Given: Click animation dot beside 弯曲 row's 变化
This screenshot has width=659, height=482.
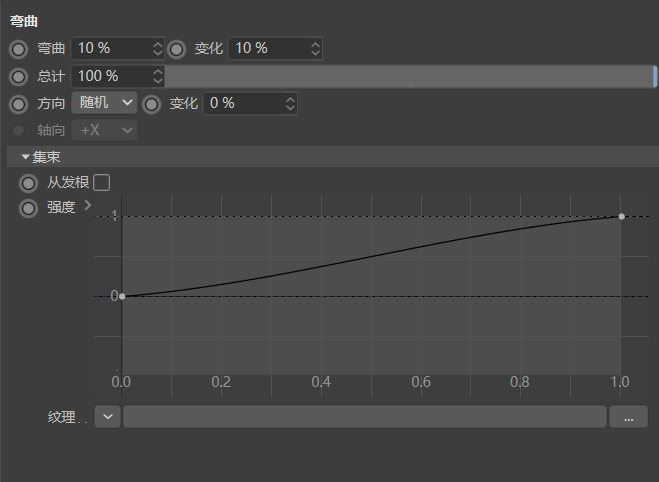Looking at the screenshot, I should pos(177,48).
